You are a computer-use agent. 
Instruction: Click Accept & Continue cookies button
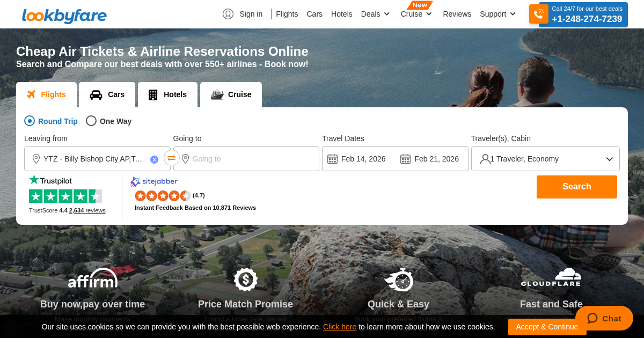[547, 327]
